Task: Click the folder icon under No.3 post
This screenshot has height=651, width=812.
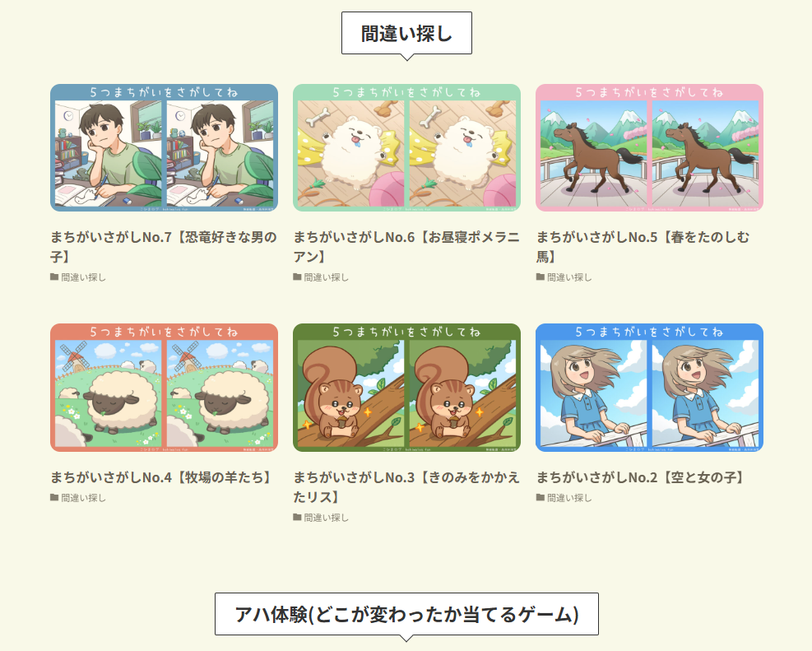Action: point(297,518)
